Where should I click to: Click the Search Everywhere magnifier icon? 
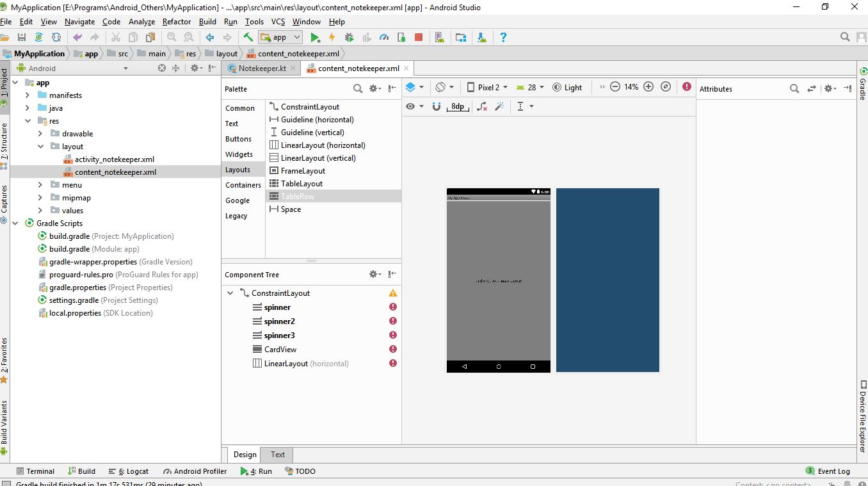pyautogui.click(x=846, y=37)
